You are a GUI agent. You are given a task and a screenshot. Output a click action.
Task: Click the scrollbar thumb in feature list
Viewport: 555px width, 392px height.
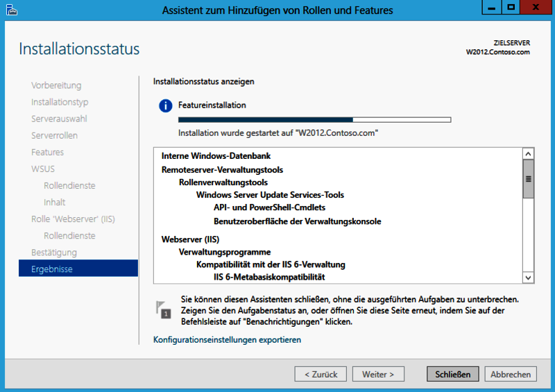pos(528,179)
